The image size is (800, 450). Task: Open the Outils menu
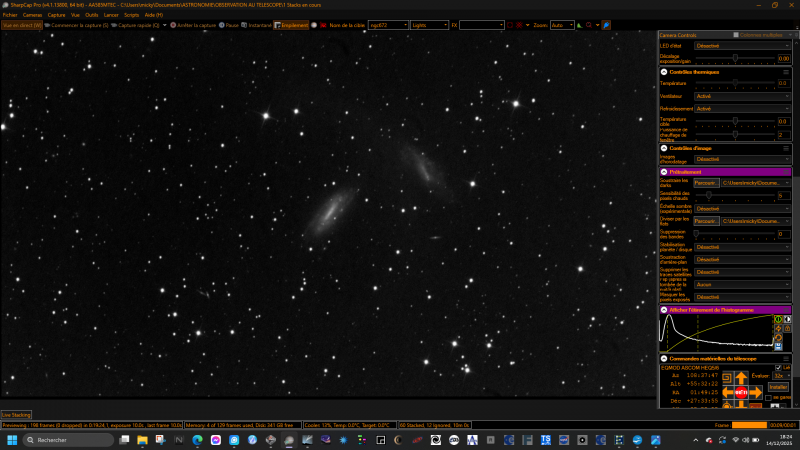tap(92, 15)
